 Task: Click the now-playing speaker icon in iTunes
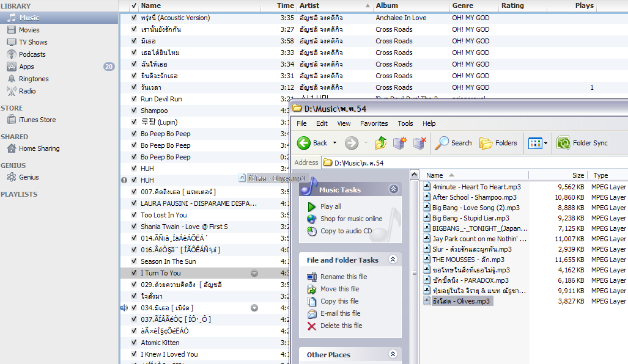tap(124, 308)
